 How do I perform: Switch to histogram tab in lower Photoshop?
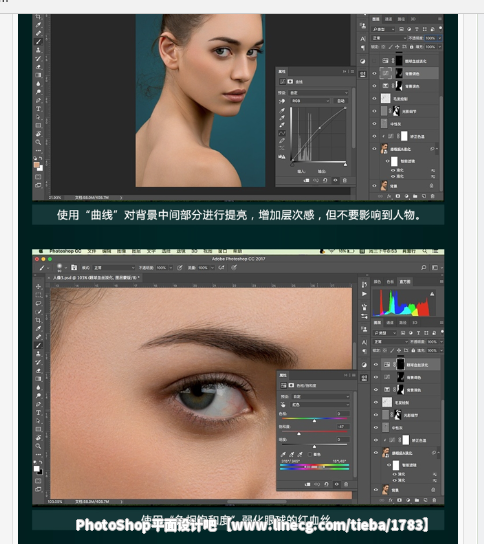[x=405, y=282]
